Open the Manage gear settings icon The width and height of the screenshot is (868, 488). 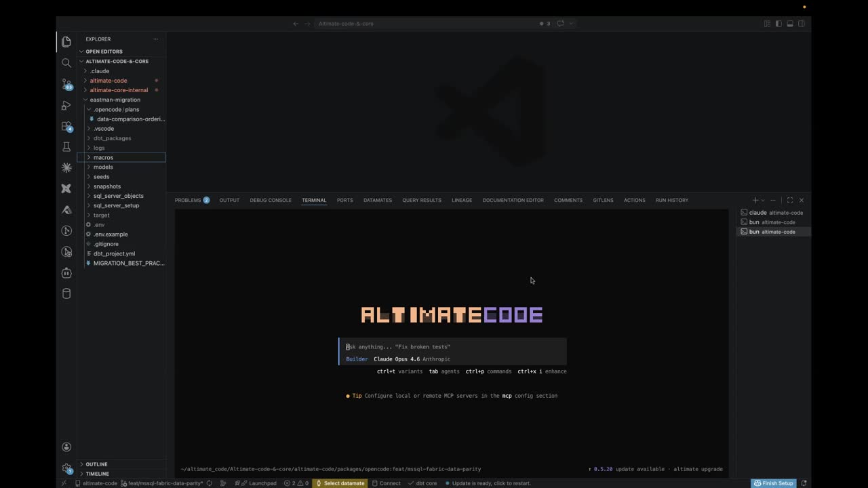(x=66, y=468)
